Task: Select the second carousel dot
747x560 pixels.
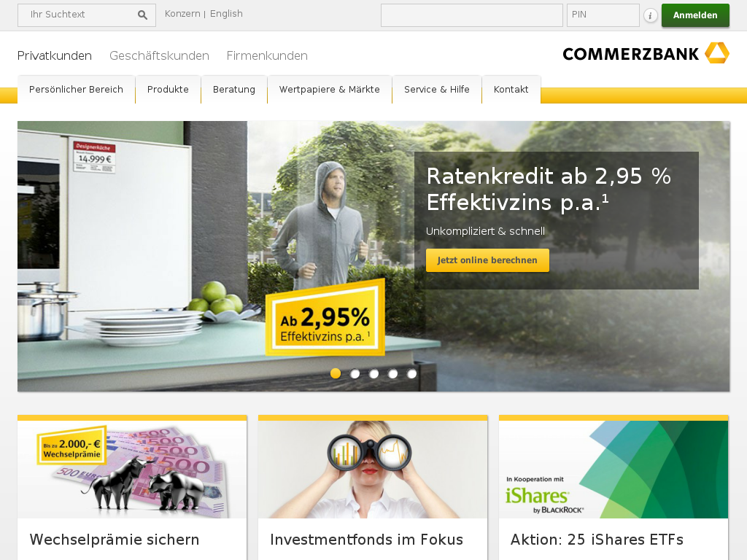Action: tap(355, 374)
